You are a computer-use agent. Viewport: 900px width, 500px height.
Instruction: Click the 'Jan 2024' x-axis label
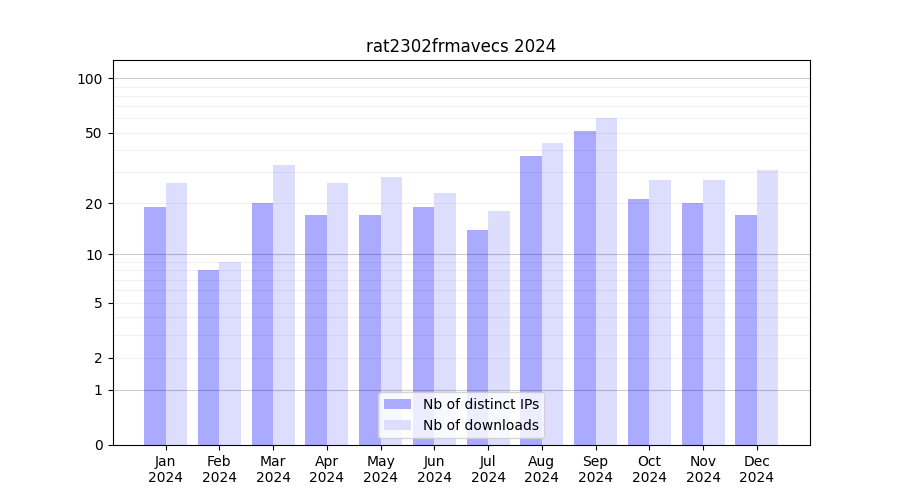[166, 469]
